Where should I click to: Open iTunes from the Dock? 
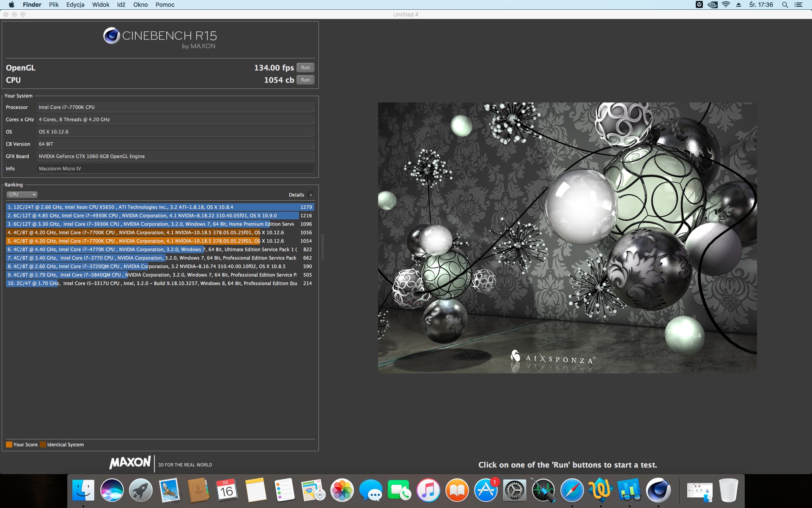(x=428, y=490)
